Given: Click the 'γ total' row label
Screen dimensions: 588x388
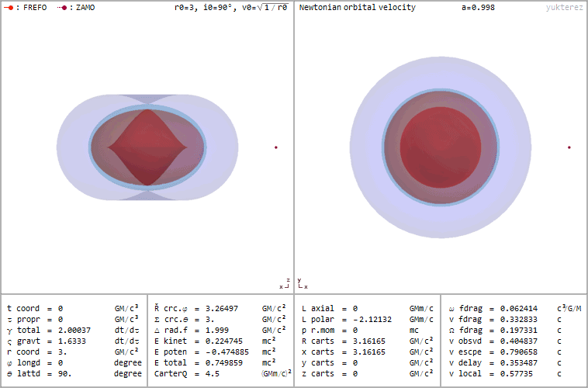Looking at the screenshot, I should pyautogui.click(x=23, y=331).
